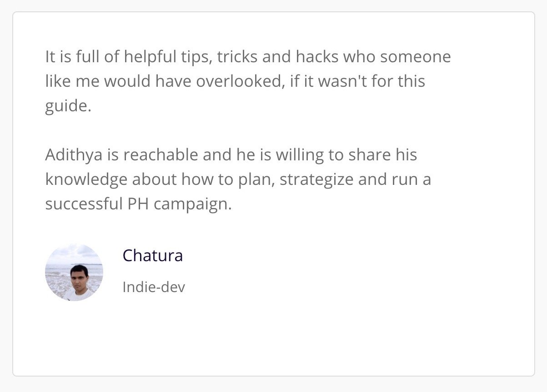
Task: Click the word successful before PH
Action: point(82,204)
